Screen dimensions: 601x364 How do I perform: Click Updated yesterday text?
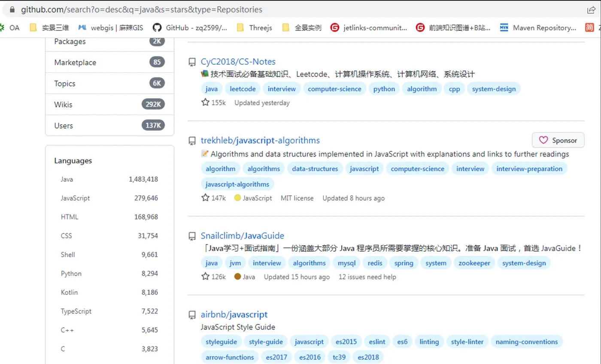click(x=262, y=103)
